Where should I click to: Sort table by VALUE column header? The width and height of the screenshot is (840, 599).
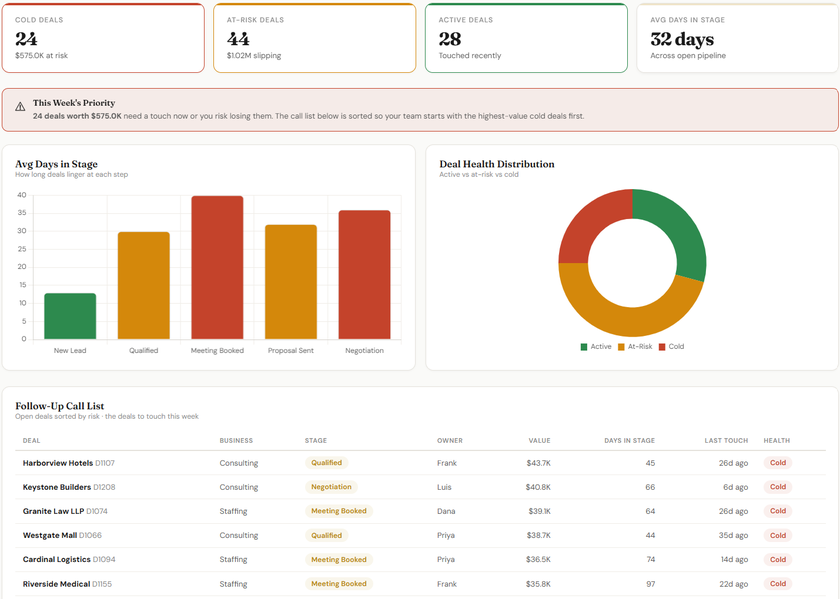[x=539, y=440]
